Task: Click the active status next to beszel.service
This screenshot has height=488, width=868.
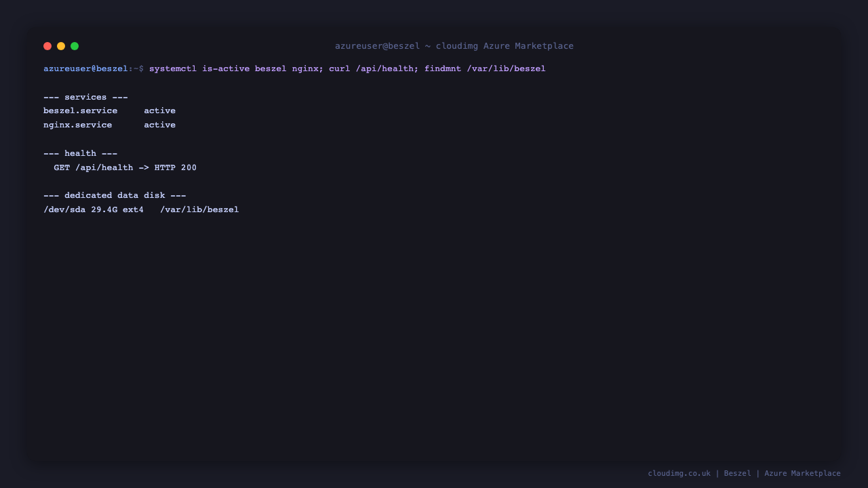Action: [159, 110]
